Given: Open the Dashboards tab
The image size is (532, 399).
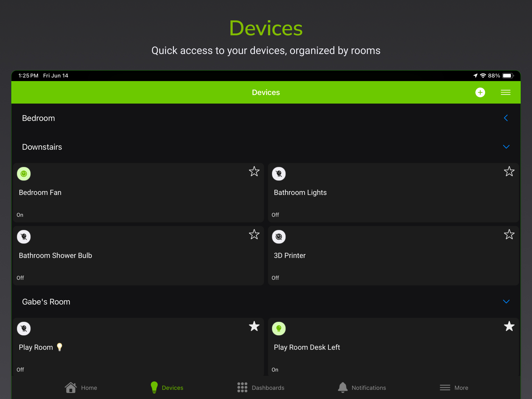Looking at the screenshot, I should pyautogui.click(x=261, y=388).
